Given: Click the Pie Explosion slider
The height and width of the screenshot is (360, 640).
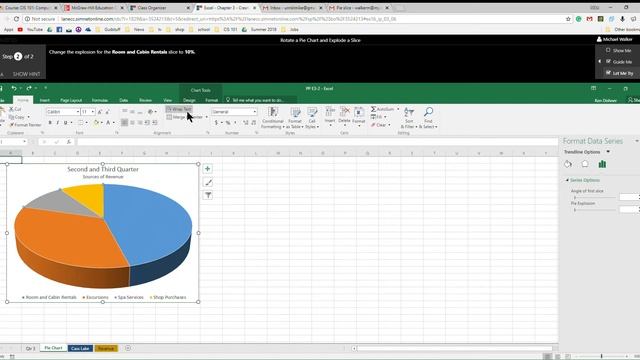Looking at the screenshot, I should pyautogui.click(x=594, y=210).
